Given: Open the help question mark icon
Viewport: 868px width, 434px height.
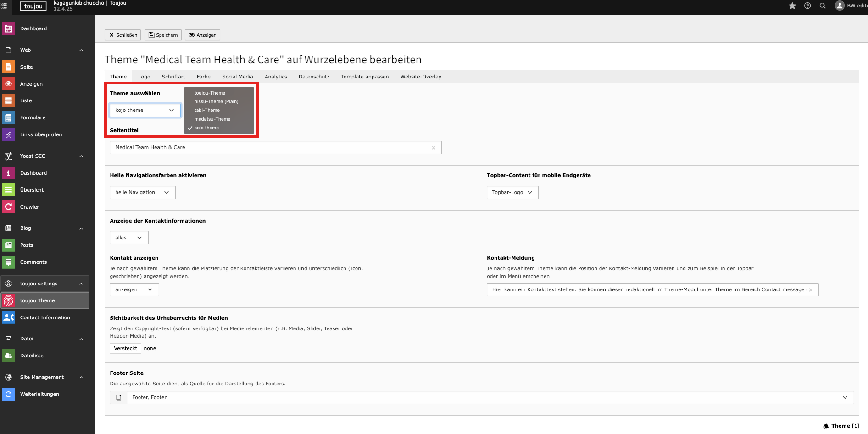Looking at the screenshot, I should tap(807, 6).
